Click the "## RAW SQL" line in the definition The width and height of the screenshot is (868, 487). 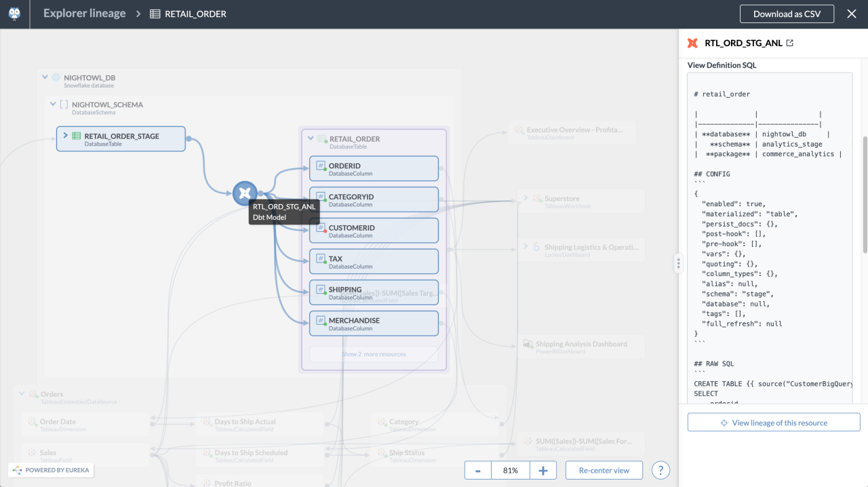714,364
